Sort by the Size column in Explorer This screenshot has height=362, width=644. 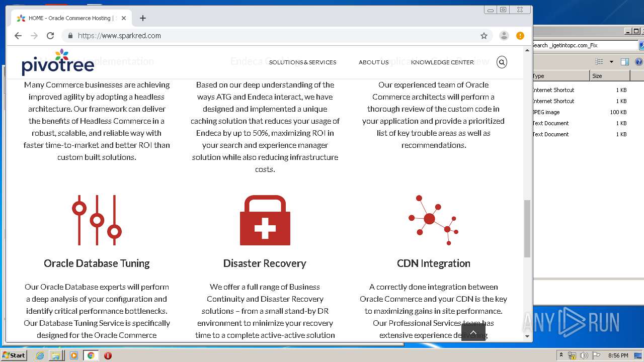tap(610, 76)
